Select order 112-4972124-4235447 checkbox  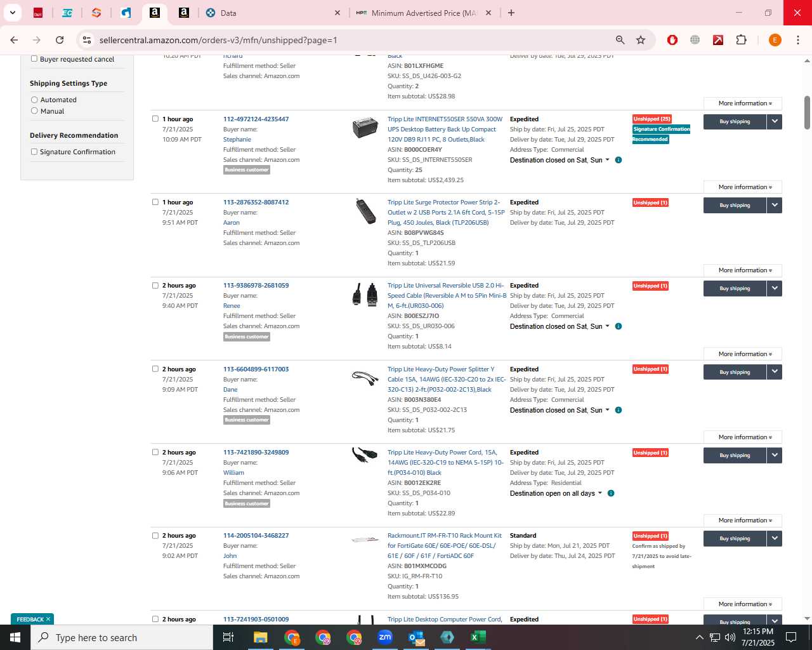155,119
